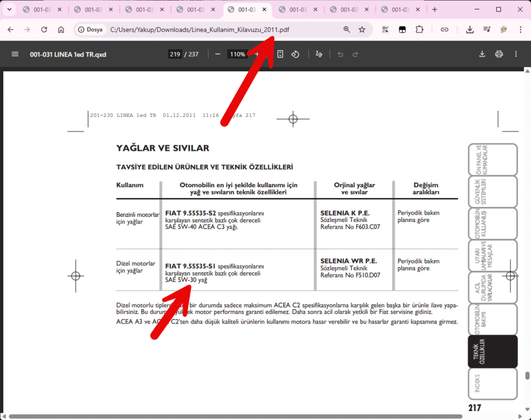
Task: Open Chrome downloads icon in toolbar
Action: 470,30
